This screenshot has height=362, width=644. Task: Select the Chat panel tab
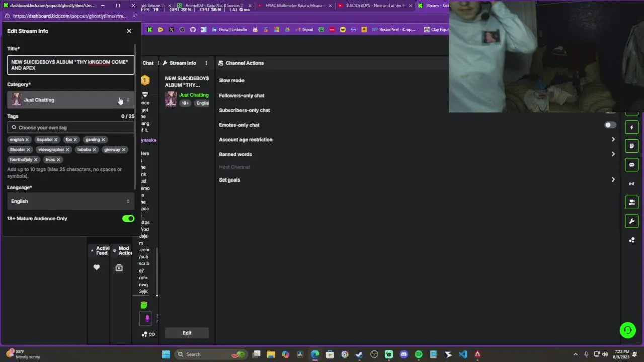(148, 63)
